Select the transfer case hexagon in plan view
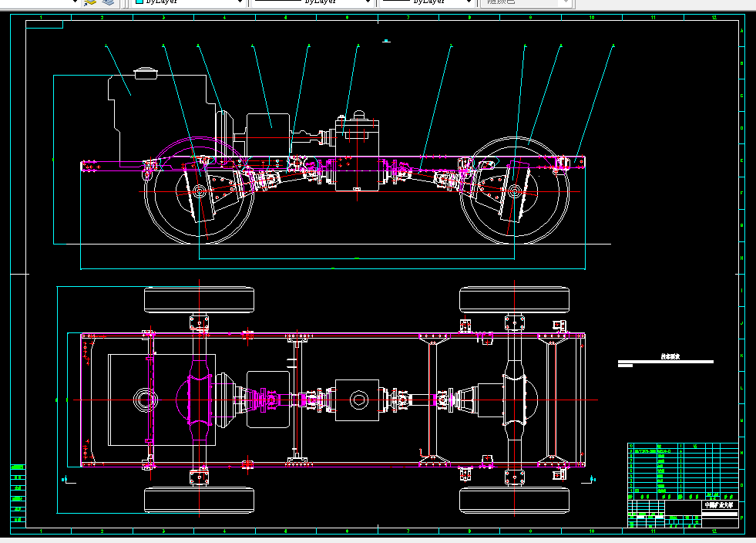The image size is (756, 543). coord(358,400)
